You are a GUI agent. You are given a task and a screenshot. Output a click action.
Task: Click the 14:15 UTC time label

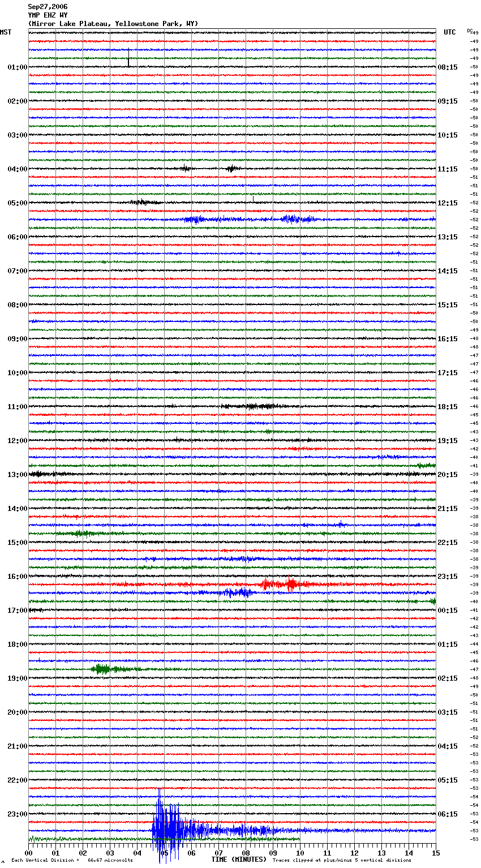pyautogui.click(x=448, y=271)
